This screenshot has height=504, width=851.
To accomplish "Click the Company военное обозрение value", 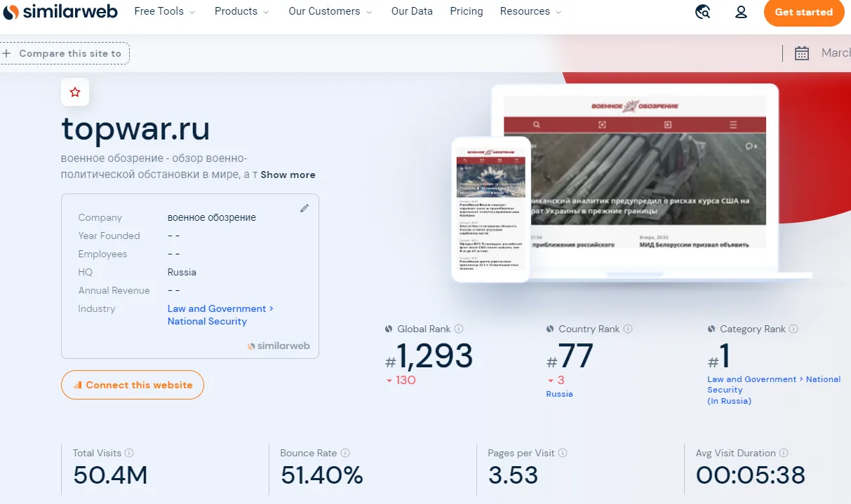I will (x=212, y=217).
